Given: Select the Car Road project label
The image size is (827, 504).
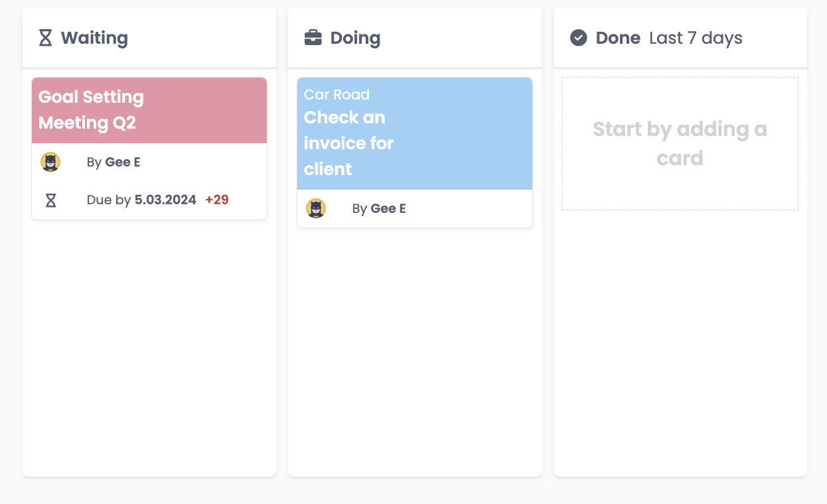Looking at the screenshot, I should (x=337, y=94).
